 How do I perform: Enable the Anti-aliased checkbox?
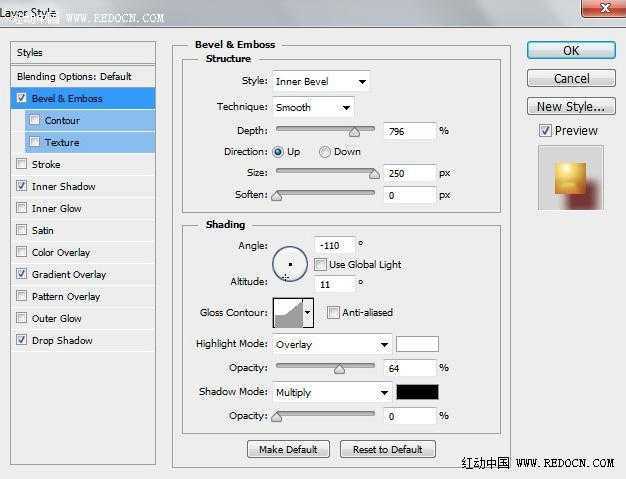coord(333,312)
